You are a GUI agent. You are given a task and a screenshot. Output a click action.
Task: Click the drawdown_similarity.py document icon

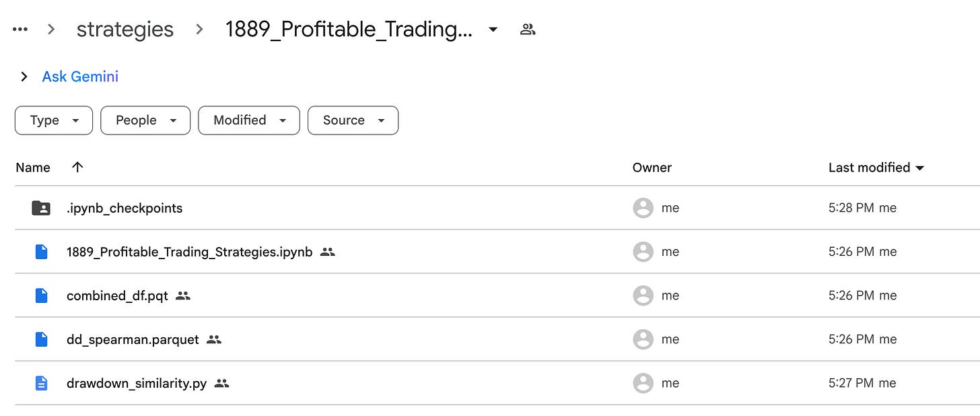point(41,383)
